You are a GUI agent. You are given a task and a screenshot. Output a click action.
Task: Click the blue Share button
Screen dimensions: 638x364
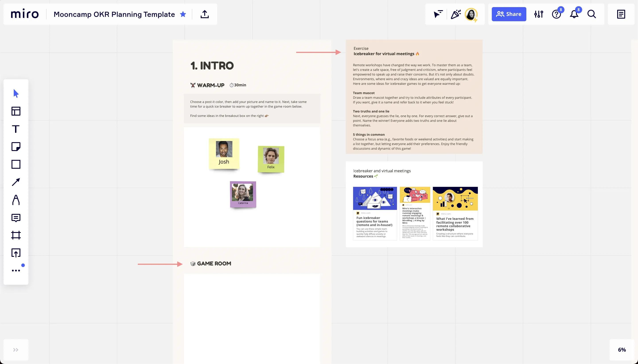509,14
